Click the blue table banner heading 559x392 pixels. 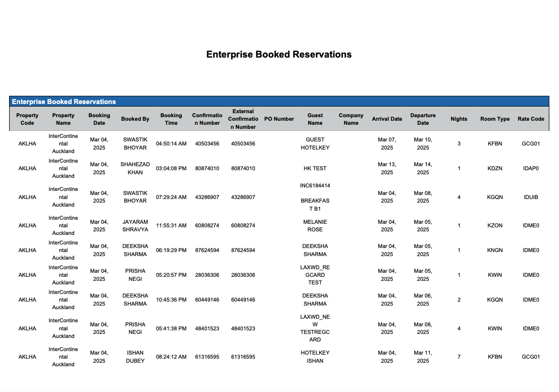(64, 102)
